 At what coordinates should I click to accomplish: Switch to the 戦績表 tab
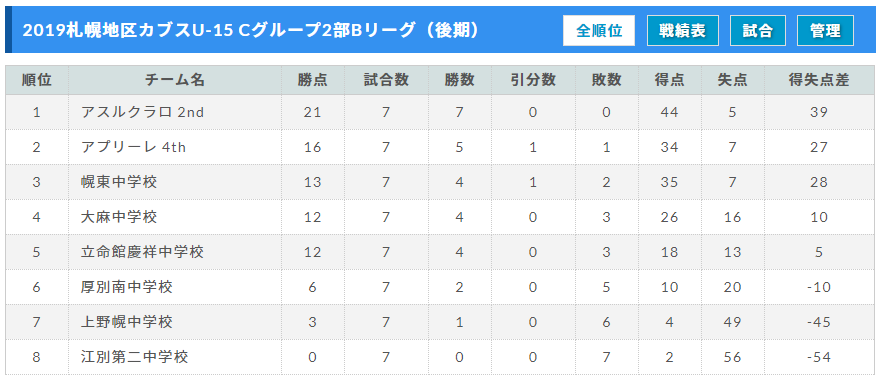(683, 30)
